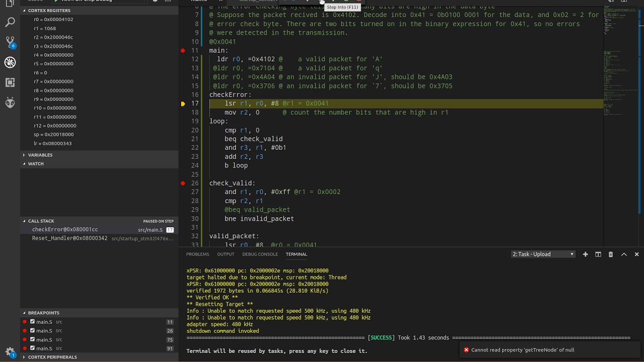Screen dimensions: 644x362
Task: Select register row lr = 0x08000343
Action: click(x=99, y=143)
